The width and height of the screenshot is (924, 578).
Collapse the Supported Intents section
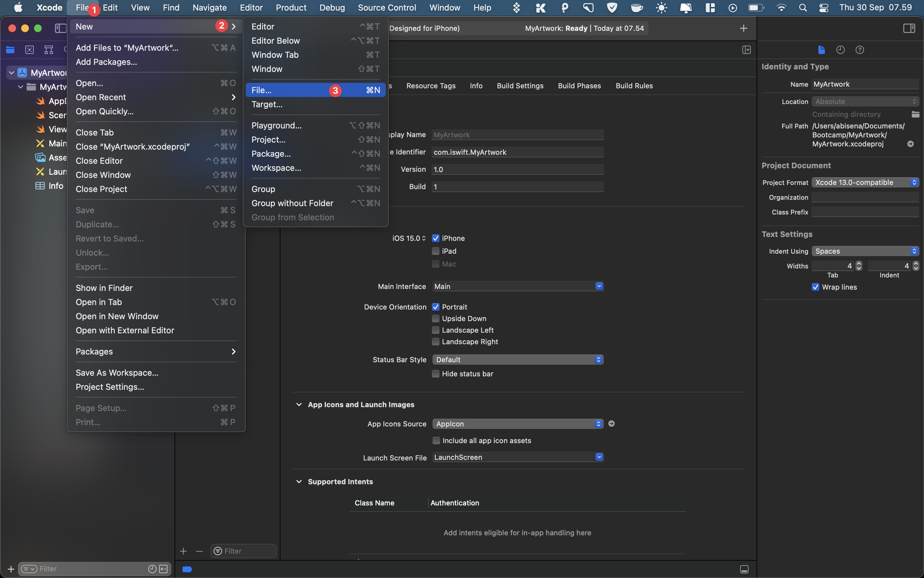[299, 482]
